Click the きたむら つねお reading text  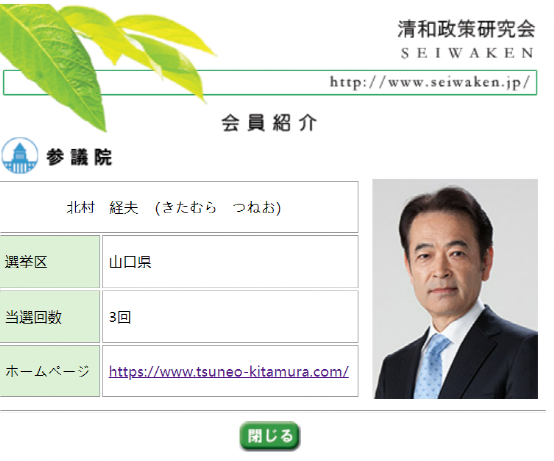[x=218, y=208]
